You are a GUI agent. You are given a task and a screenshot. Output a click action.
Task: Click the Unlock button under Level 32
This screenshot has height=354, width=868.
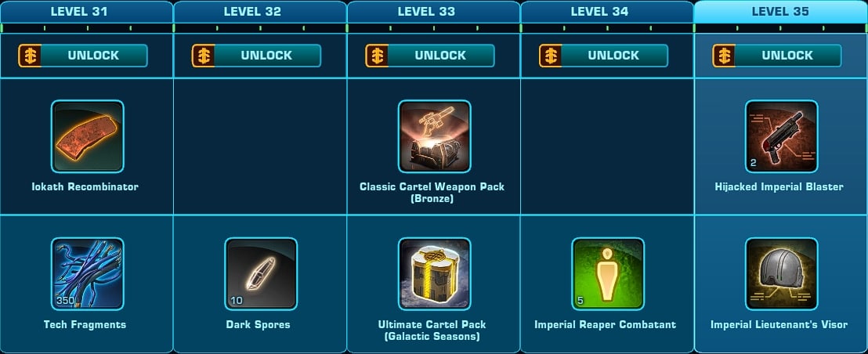(256, 56)
